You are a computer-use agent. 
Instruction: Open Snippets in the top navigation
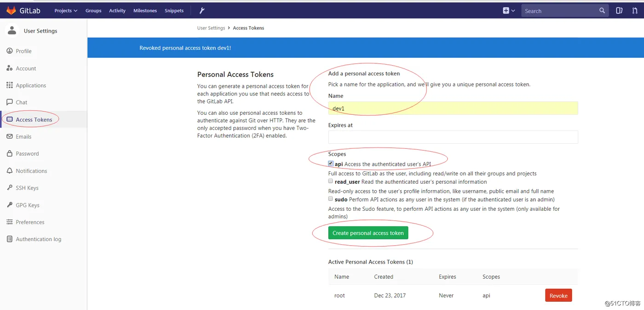pos(174,11)
